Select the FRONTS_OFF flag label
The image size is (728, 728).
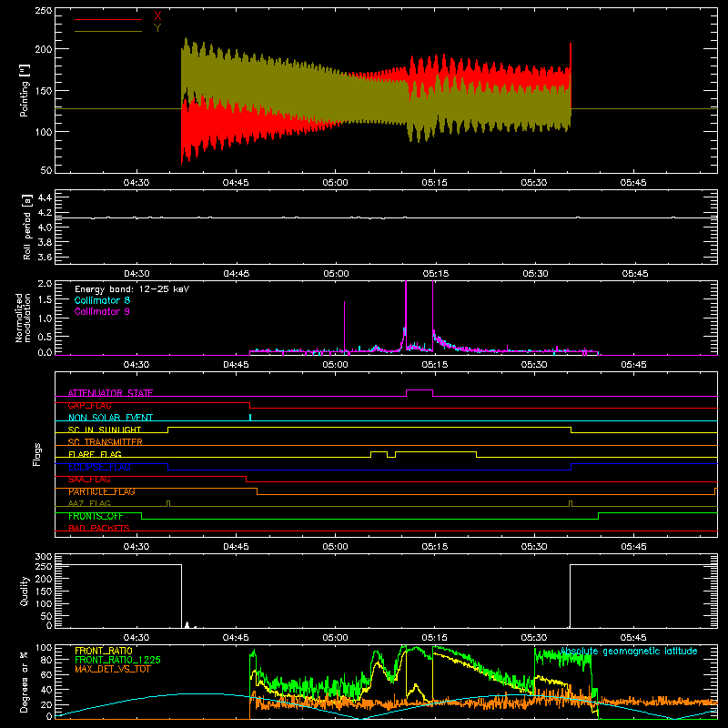click(x=96, y=516)
